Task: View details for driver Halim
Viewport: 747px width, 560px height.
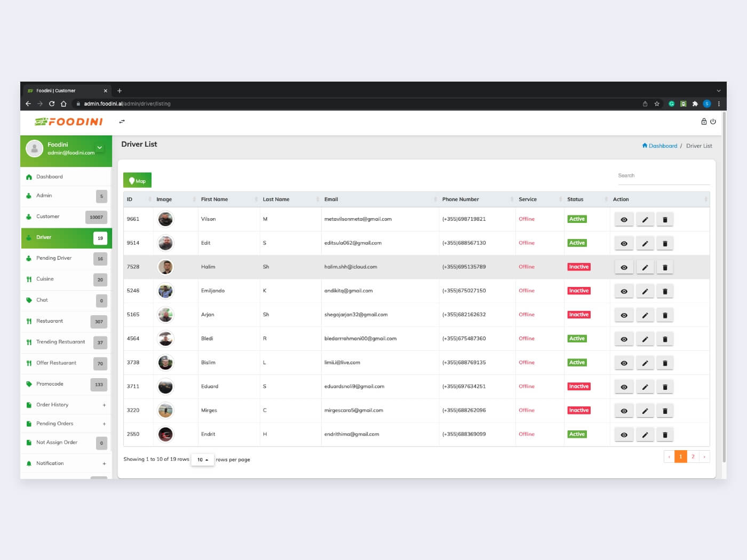Action: tap(624, 267)
